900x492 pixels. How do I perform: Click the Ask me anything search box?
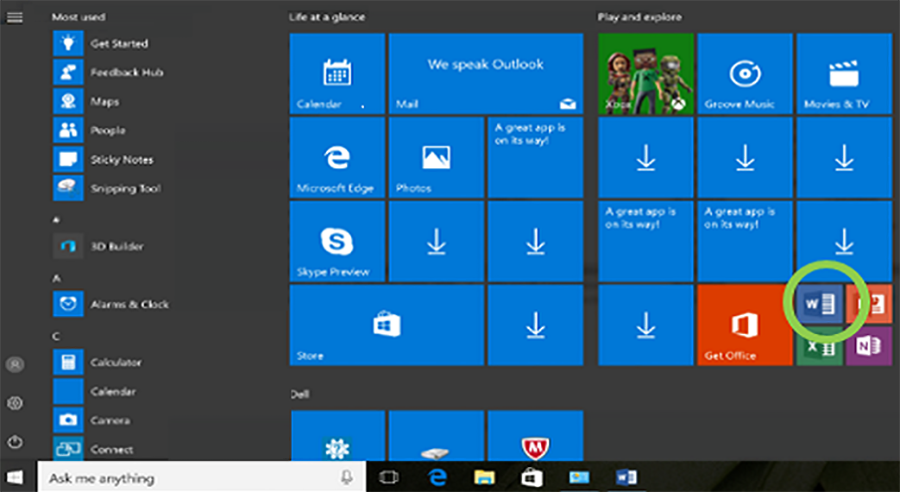[x=190, y=478]
